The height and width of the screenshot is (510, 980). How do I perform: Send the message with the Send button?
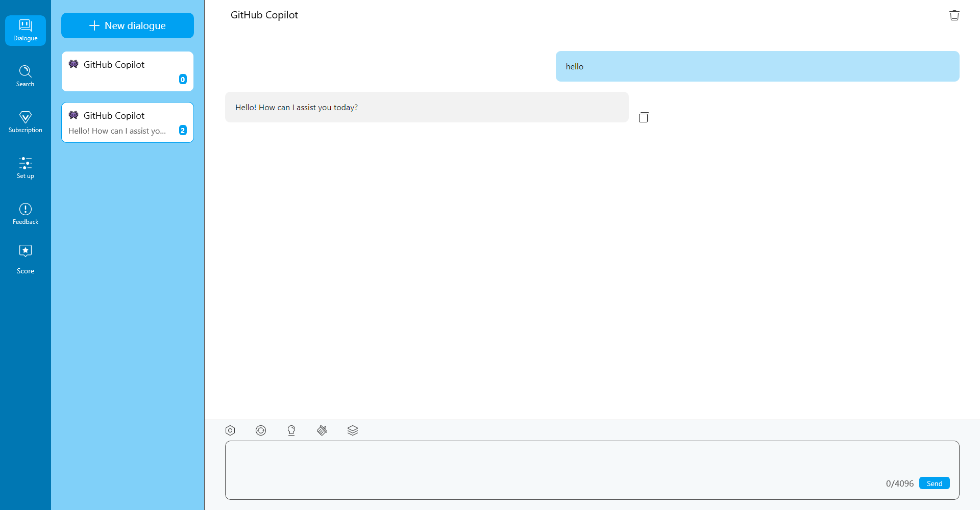coord(935,483)
